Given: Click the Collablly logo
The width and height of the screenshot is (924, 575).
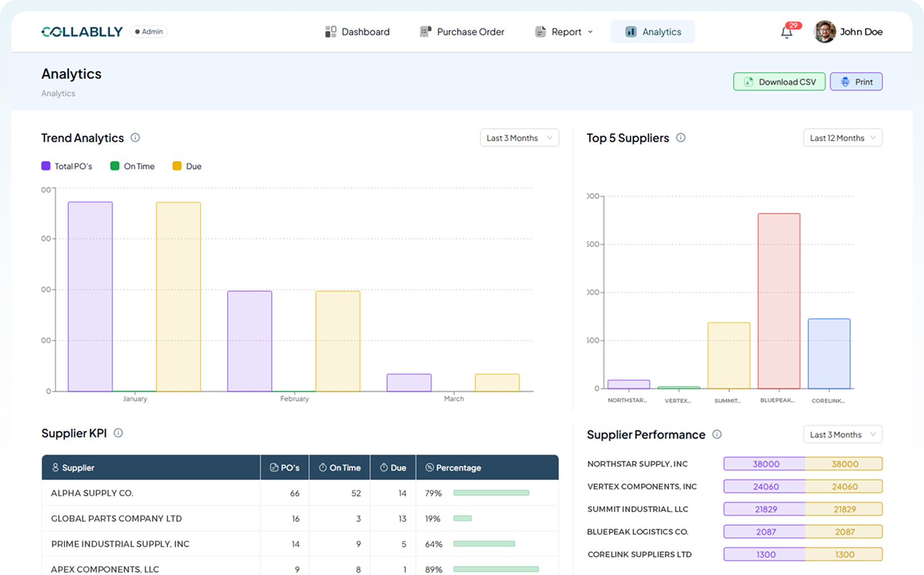Looking at the screenshot, I should point(82,32).
